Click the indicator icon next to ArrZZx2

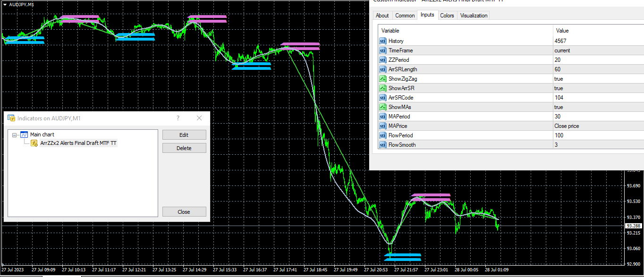point(34,143)
